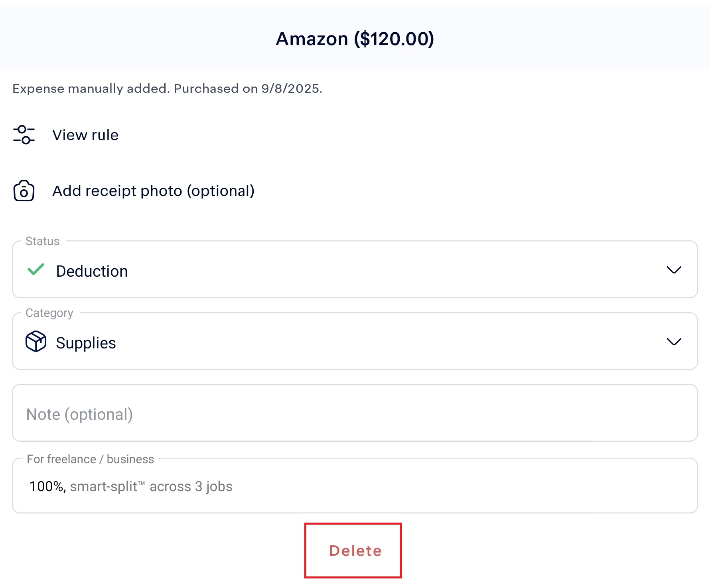Click the Supplies box icon
Image resolution: width=710 pixels, height=588 pixels.
click(36, 342)
